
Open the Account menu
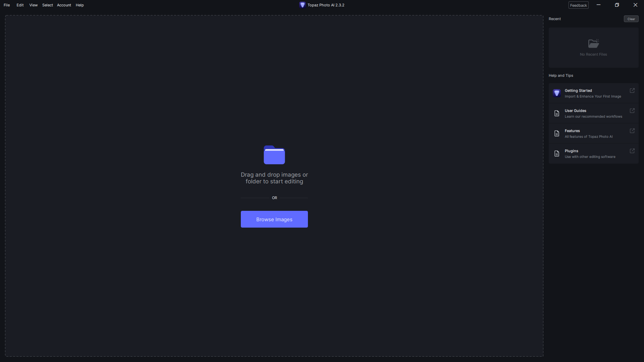64,5
